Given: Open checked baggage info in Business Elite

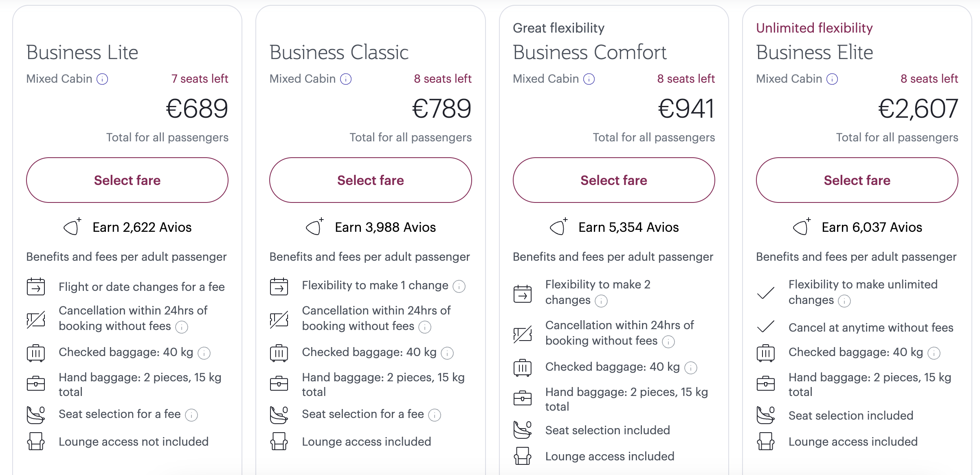Looking at the screenshot, I should [x=934, y=353].
